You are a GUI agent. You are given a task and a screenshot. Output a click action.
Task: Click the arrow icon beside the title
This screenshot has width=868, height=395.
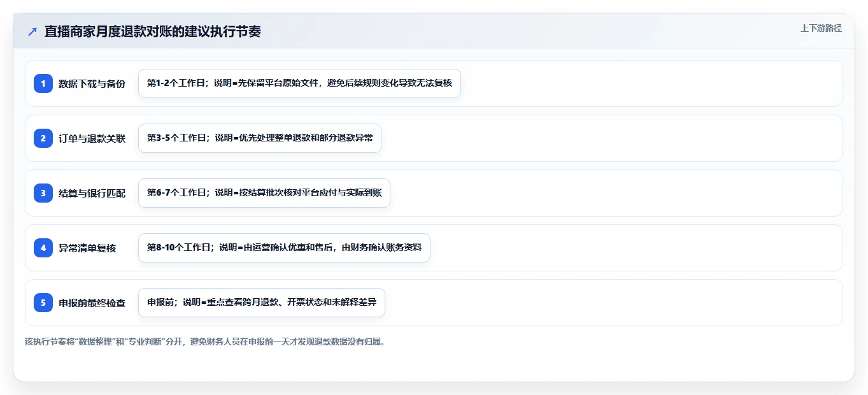[x=32, y=31]
